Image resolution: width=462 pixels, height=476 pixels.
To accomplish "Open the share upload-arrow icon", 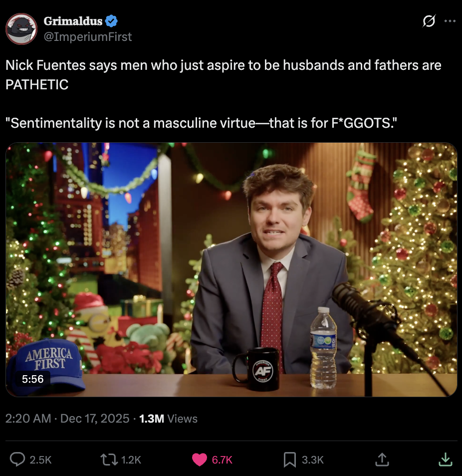I will (382, 460).
